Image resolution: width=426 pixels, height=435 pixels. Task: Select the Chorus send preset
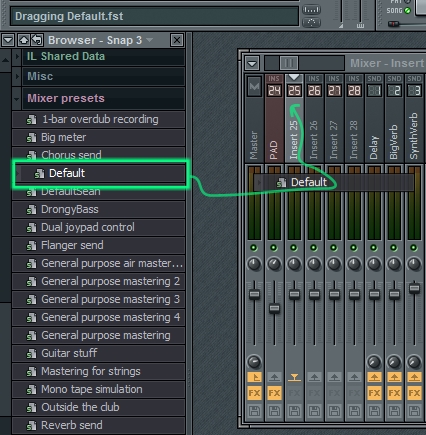(98, 154)
